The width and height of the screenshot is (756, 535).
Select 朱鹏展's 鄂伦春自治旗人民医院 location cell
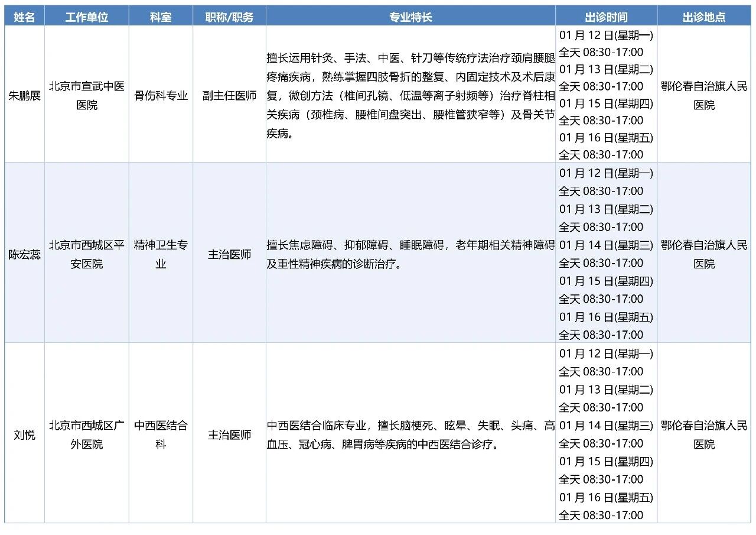tap(704, 96)
